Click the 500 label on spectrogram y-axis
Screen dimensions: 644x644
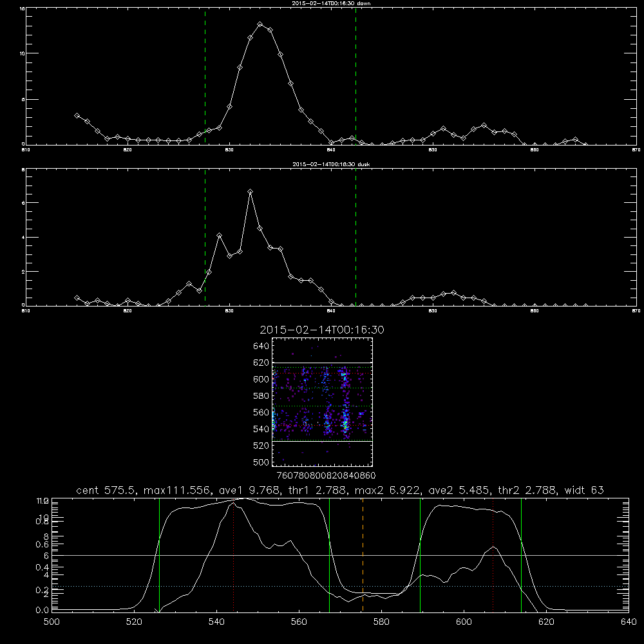(x=261, y=462)
